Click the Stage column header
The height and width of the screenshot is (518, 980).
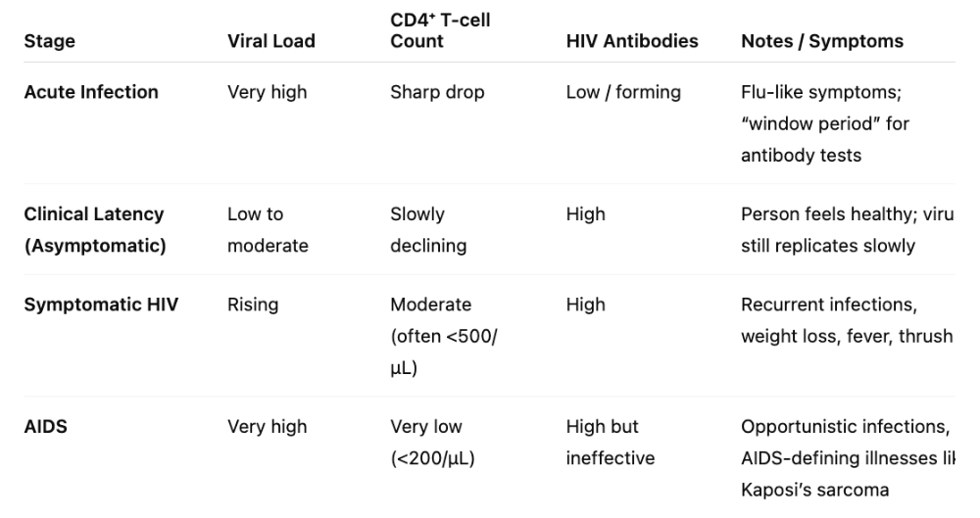click(49, 42)
